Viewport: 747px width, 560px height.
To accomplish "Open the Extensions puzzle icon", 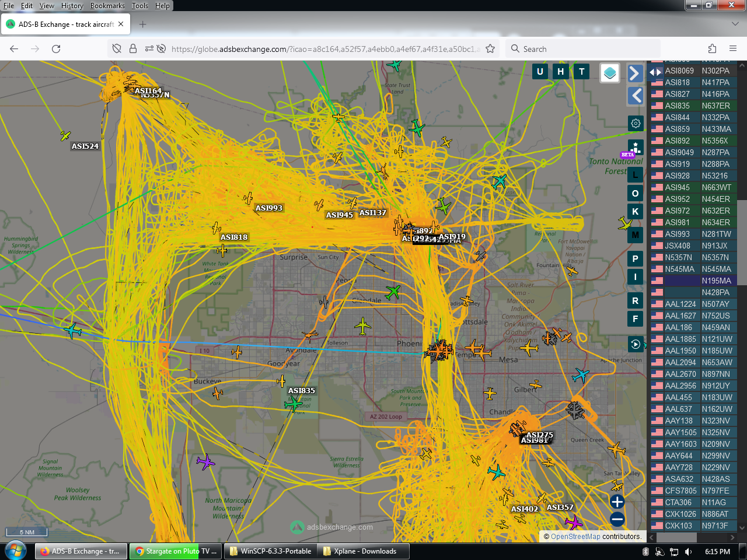I will [x=712, y=49].
